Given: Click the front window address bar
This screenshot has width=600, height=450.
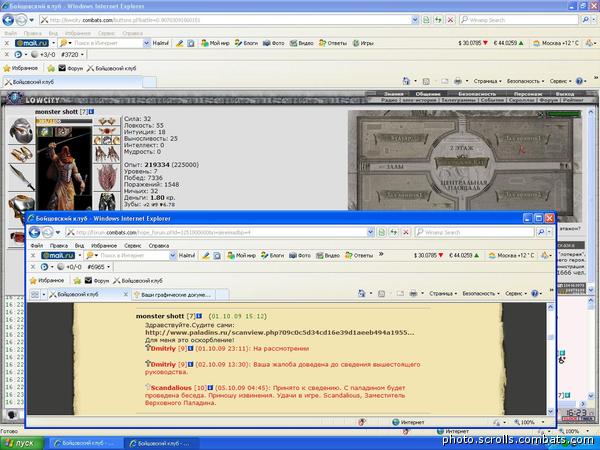Looking at the screenshot, I should (216, 232).
